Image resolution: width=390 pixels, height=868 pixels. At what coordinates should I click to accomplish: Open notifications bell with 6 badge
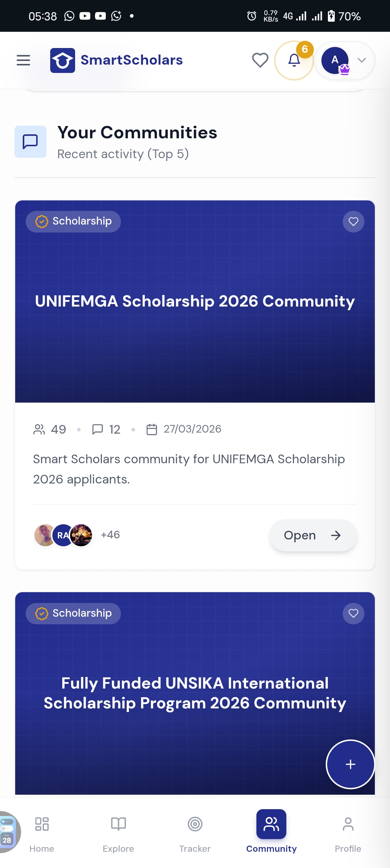point(294,60)
